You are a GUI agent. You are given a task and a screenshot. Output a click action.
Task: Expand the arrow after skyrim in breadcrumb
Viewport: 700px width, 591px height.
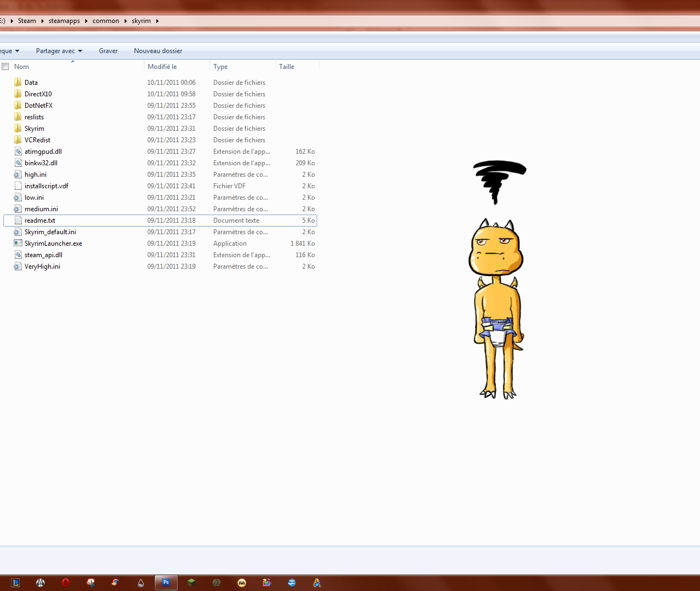click(x=157, y=21)
